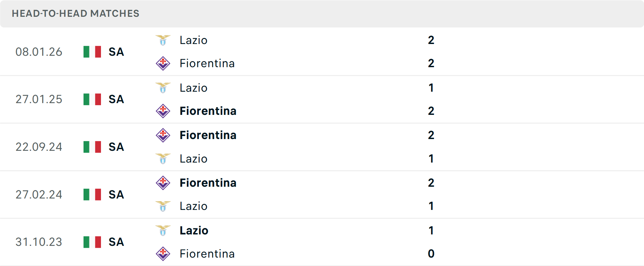The image size is (644, 266).
Task: Click the Fiorentina crest in the 08.01.26 match
Action: [x=163, y=63]
